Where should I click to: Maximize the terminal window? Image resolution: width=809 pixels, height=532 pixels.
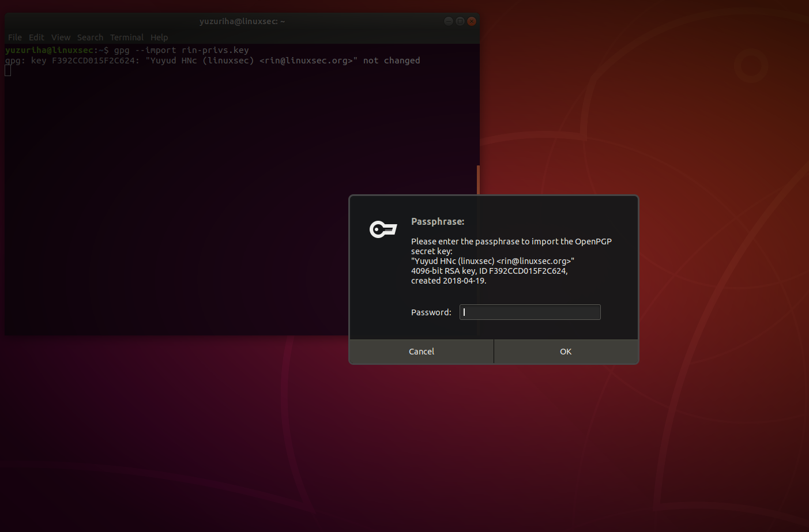[460, 21]
